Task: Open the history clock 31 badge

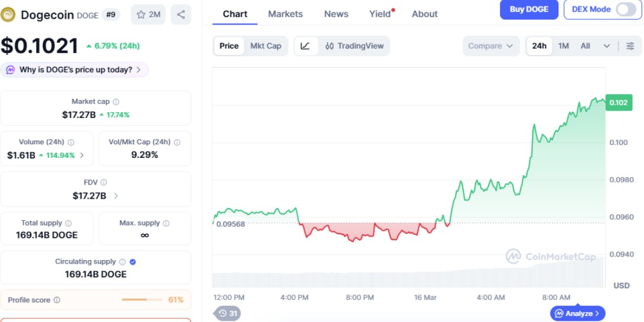Action: click(x=228, y=313)
